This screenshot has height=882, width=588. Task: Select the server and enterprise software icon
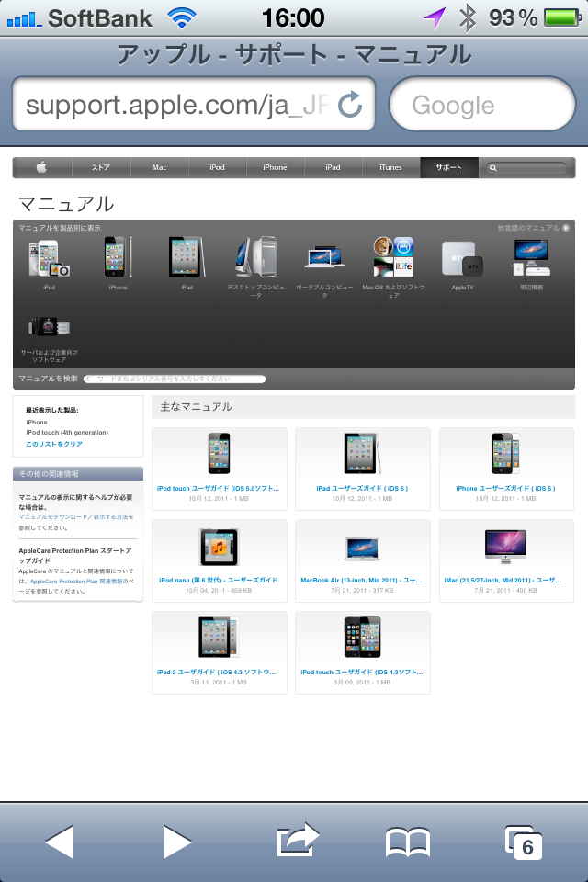[x=49, y=327]
